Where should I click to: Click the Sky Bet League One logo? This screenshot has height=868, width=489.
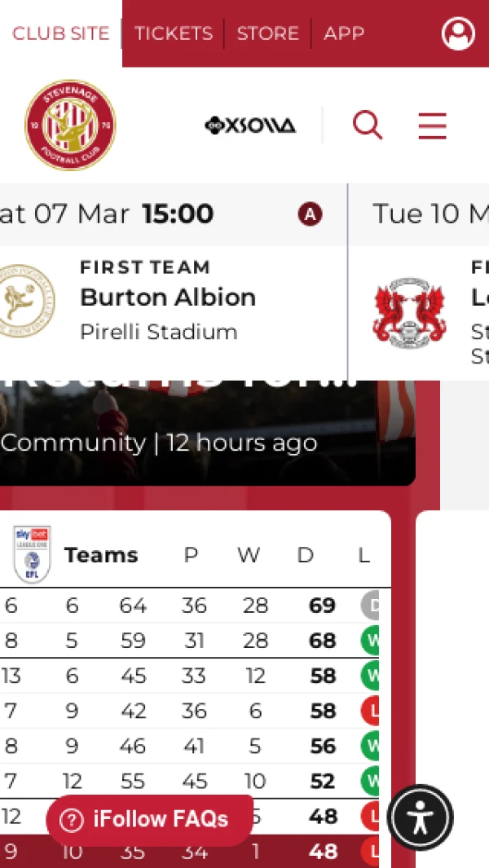32,554
